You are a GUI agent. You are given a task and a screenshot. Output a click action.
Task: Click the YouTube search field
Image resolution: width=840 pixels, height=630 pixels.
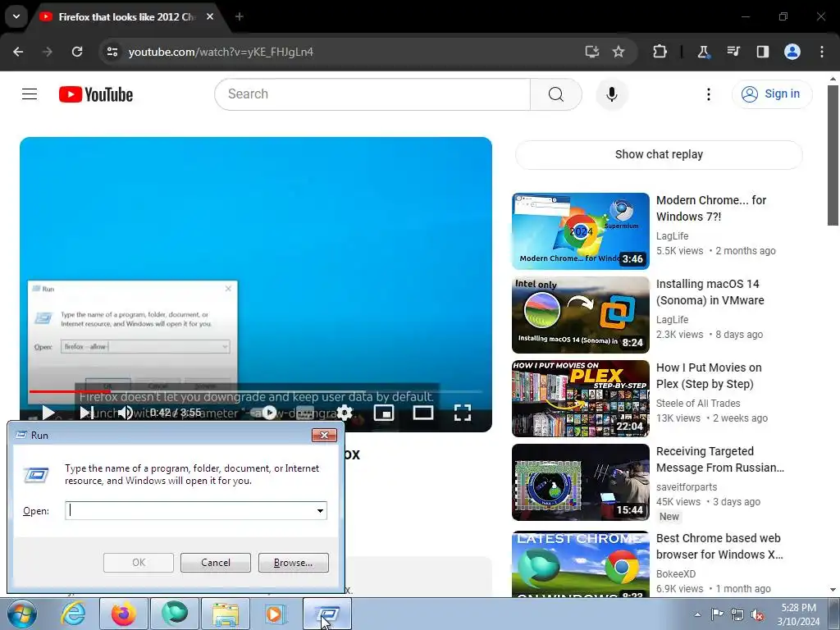[x=372, y=94]
